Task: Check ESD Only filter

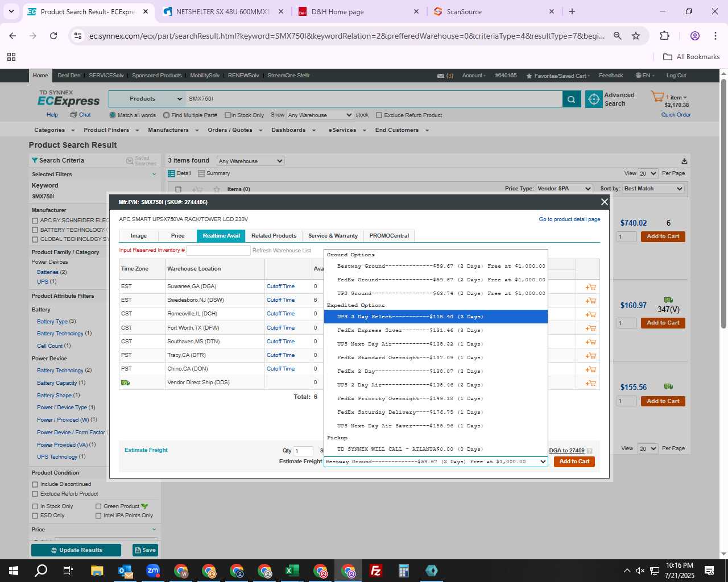Action: (35, 516)
